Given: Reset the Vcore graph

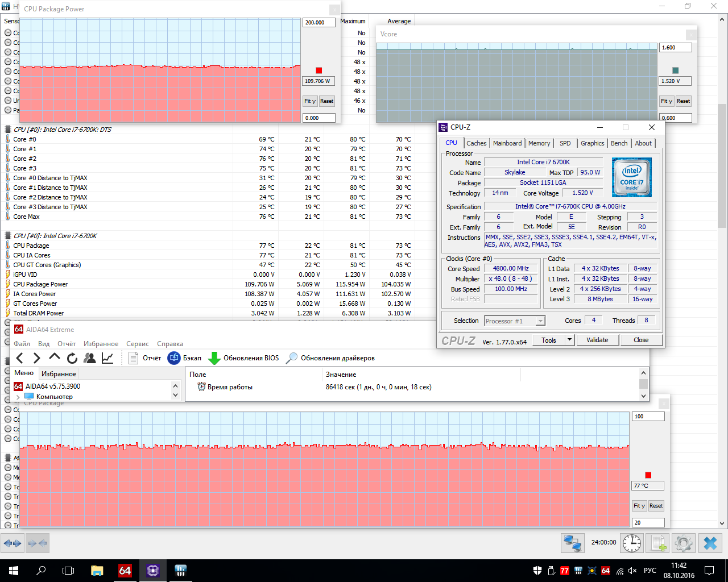Looking at the screenshot, I should point(683,101).
